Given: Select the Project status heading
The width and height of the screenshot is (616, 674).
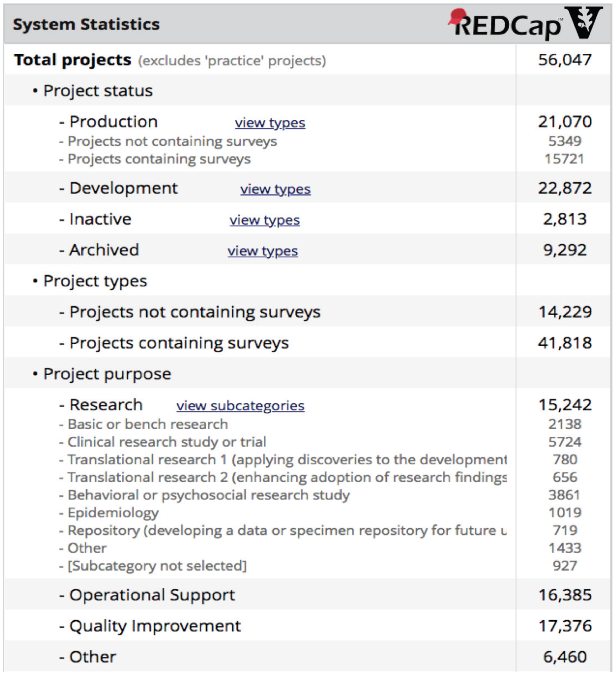Looking at the screenshot, I should pos(98,91).
